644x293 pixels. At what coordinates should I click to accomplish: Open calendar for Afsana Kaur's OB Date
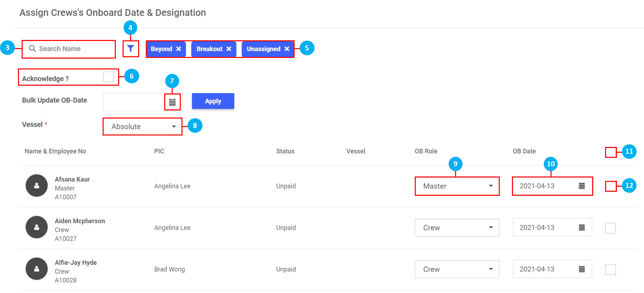[x=582, y=186]
